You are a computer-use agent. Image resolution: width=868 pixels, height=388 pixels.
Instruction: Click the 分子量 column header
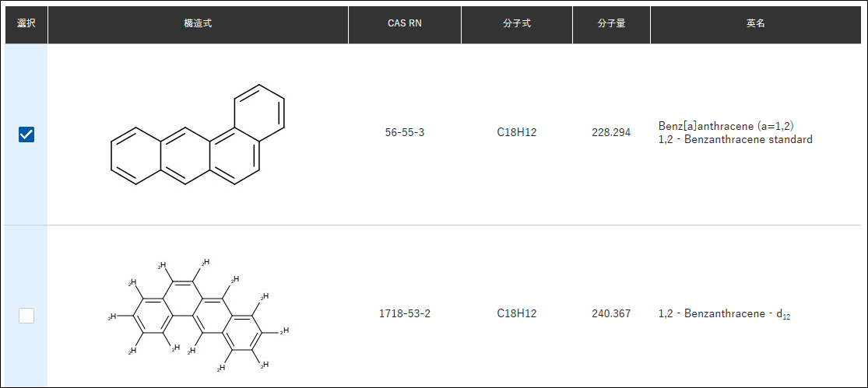612,25
